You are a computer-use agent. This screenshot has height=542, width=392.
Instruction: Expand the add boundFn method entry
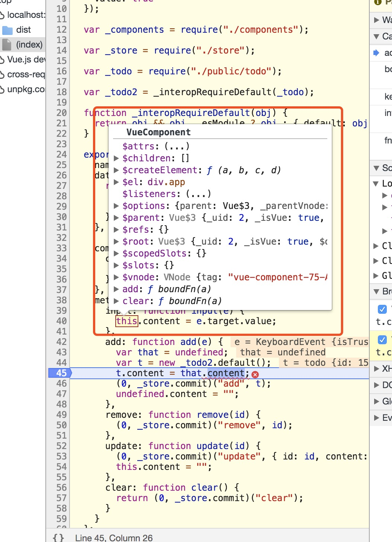[x=116, y=289]
